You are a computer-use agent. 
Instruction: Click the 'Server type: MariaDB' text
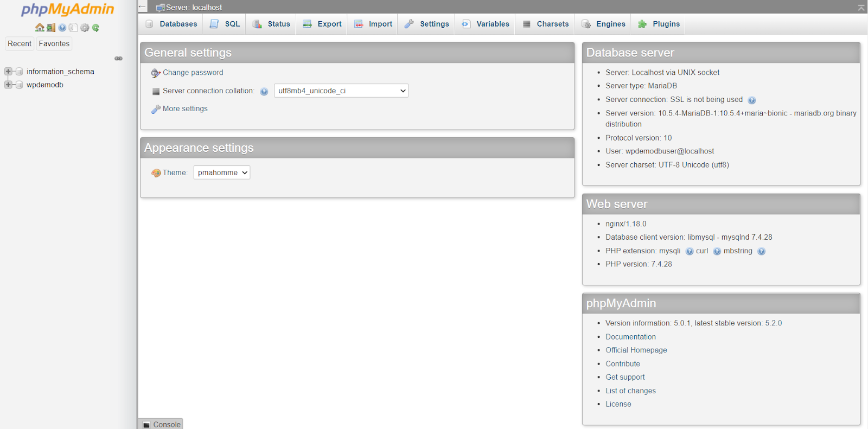pos(641,86)
